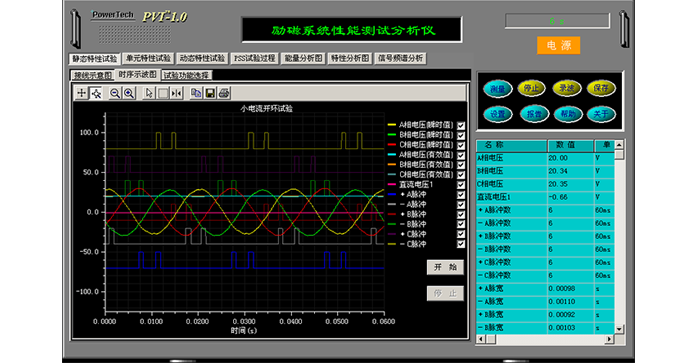Click table scrollbar down arrow
The height and width of the screenshot is (363, 700).
619,329
